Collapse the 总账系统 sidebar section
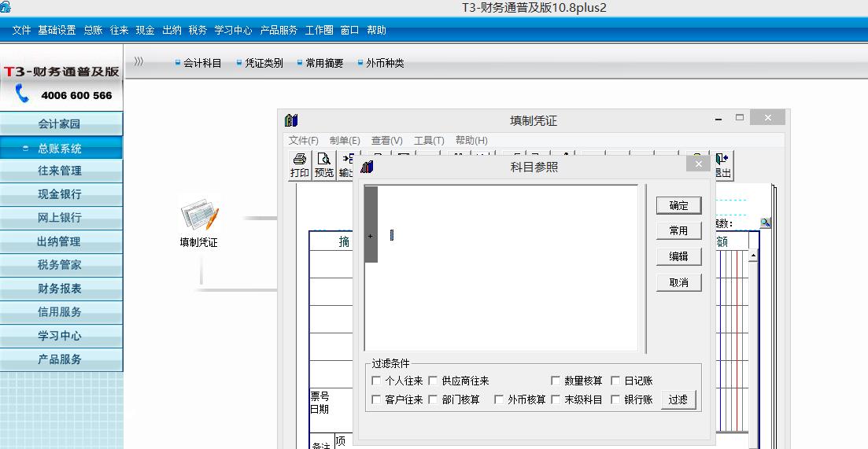The height and width of the screenshot is (449, 868). click(61, 148)
